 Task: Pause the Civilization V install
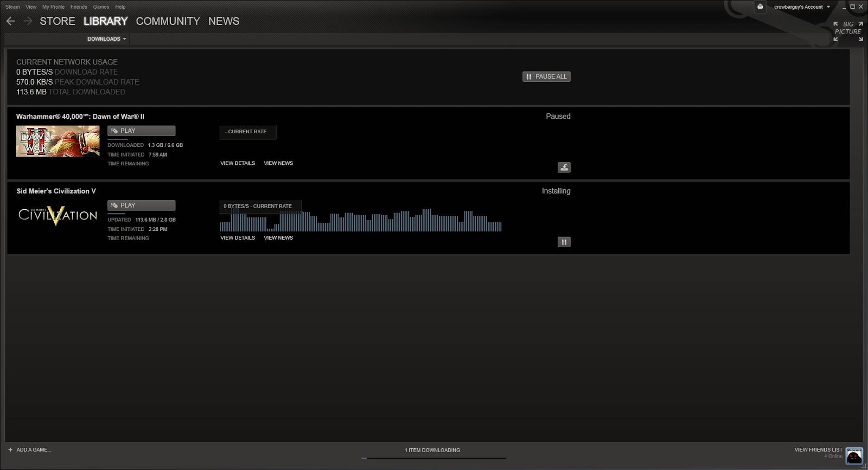[x=564, y=242]
